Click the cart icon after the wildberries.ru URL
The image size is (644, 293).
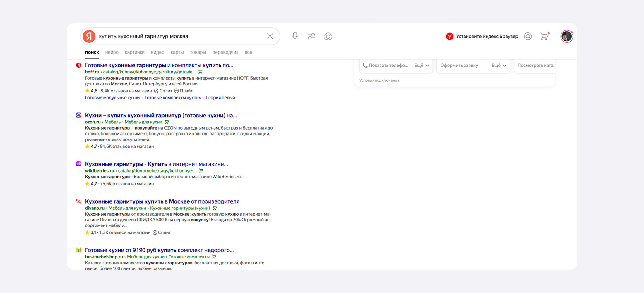pyautogui.click(x=201, y=171)
